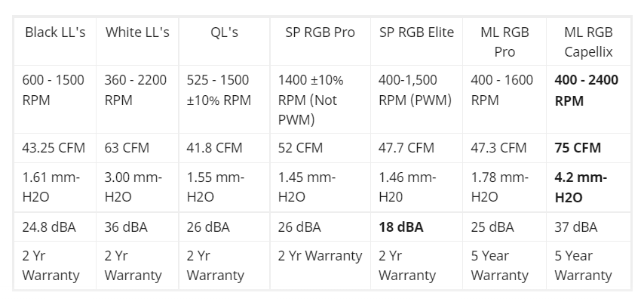Select the 400-1,500 RPM (PWM) cell
Screen dimensions: 644x302
pyautogui.click(x=416, y=99)
